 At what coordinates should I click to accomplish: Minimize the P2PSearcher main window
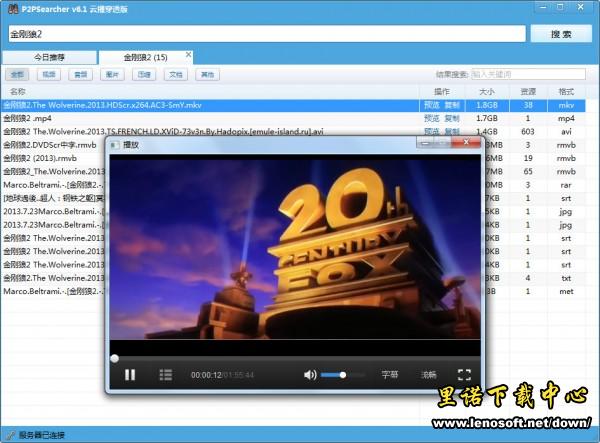click(x=543, y=7)
